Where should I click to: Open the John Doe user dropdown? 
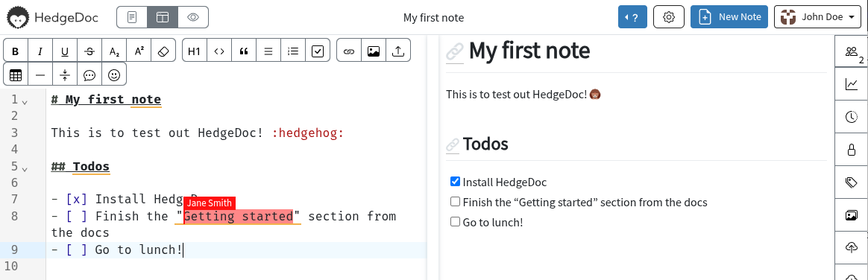click(x=817, y=17)
